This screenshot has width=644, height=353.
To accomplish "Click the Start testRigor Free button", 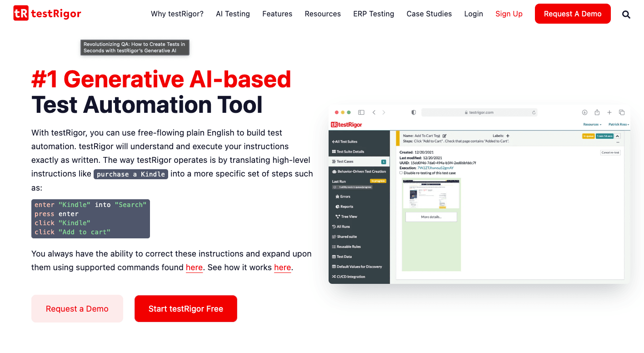I will pos(186,309).
